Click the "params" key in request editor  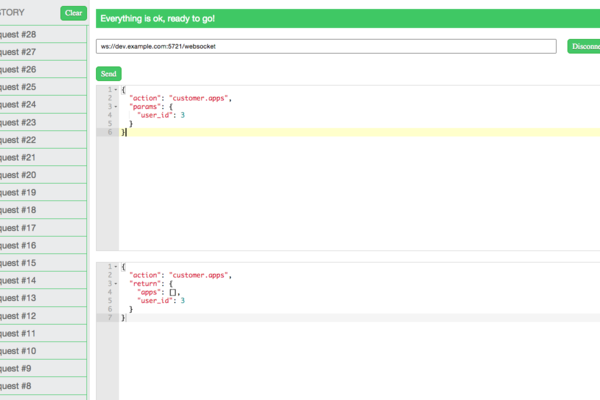click(145, 107)
